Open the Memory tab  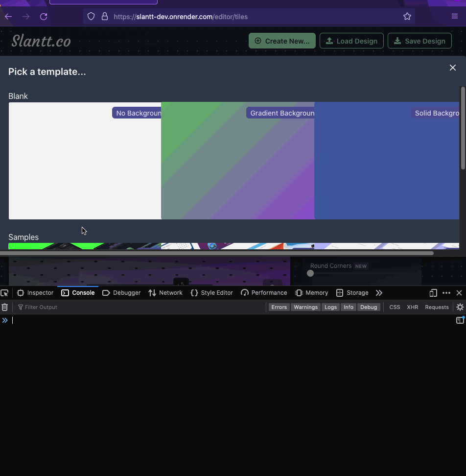pyautogui.click(x=312, y=293)
